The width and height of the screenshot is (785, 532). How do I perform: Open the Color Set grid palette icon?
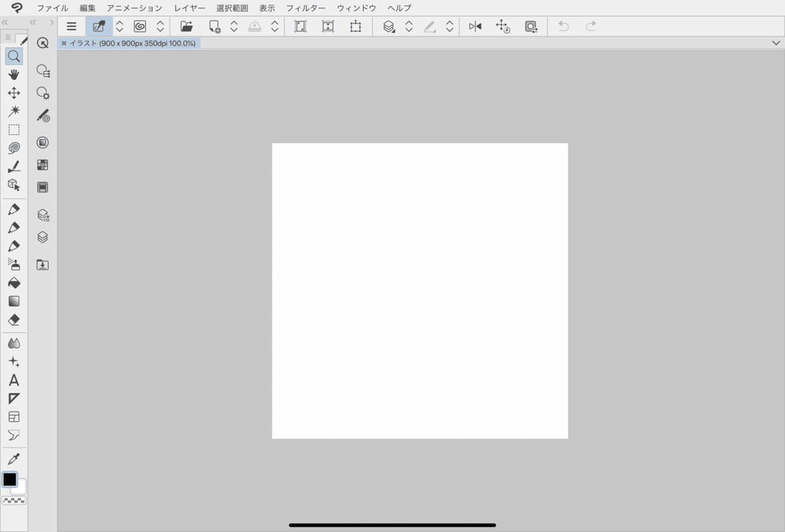[43, 165]
